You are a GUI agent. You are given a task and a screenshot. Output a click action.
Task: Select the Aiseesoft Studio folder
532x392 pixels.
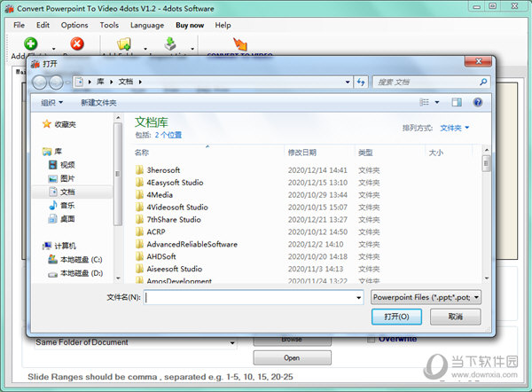pos(168,269)
